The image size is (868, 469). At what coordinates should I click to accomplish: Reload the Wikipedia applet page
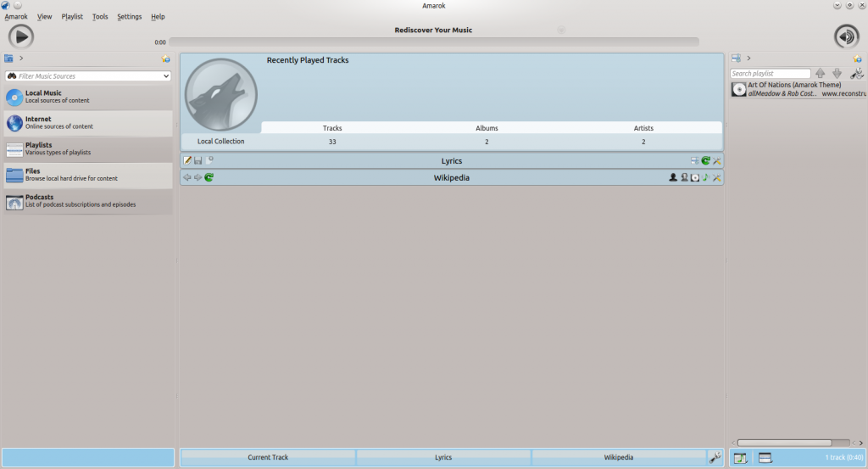209,178
